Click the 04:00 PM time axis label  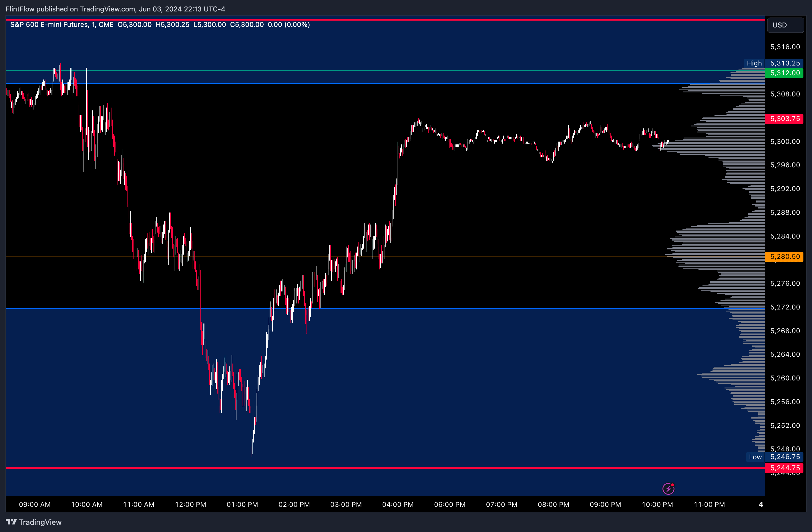pyautogui.click(x=398, y=504)
